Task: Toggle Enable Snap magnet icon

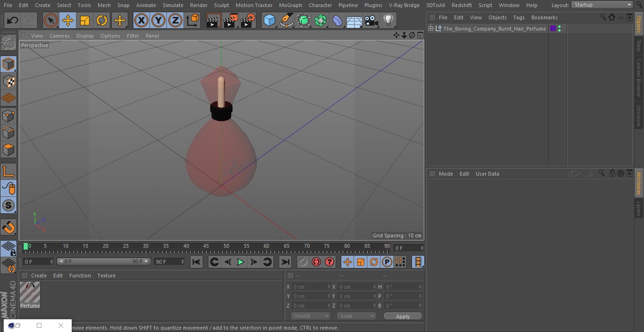Action: tap(8, 227)
